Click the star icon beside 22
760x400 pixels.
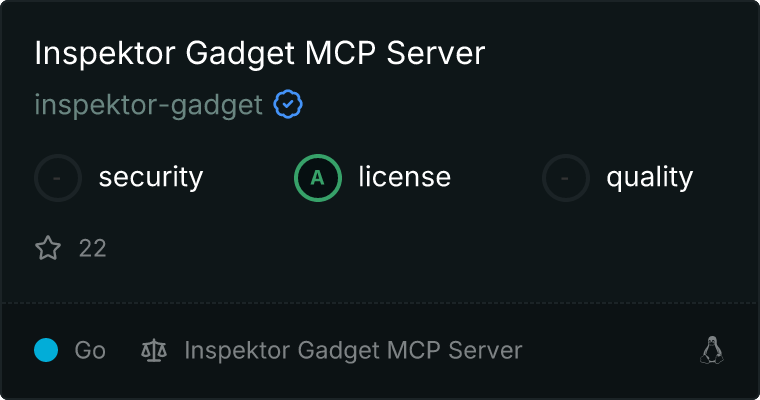(x=48, y=248)
